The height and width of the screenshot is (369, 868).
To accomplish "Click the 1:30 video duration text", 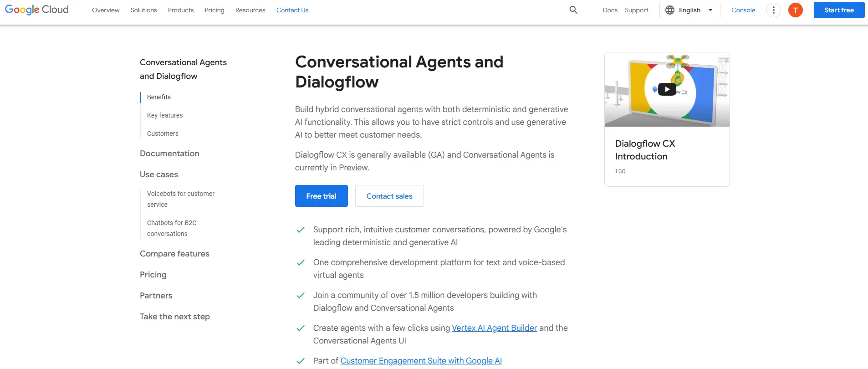I will coord(620,171).
